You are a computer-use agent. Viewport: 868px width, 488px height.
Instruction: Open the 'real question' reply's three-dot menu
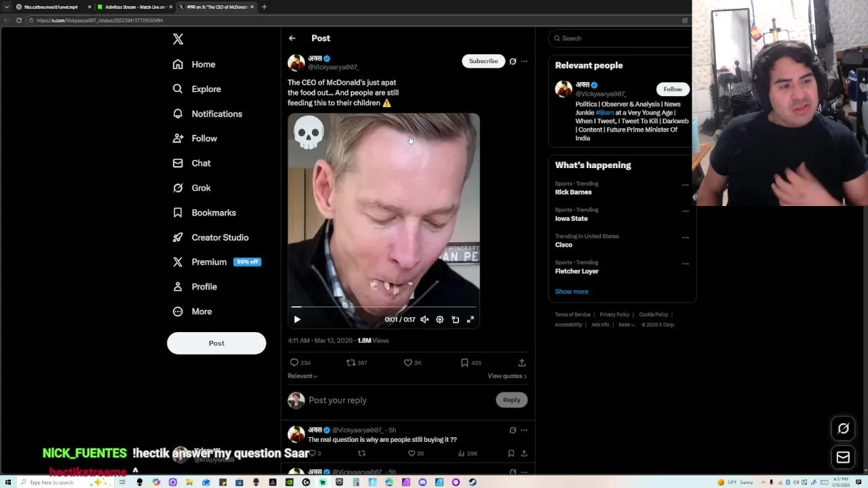tap(524, 430)
